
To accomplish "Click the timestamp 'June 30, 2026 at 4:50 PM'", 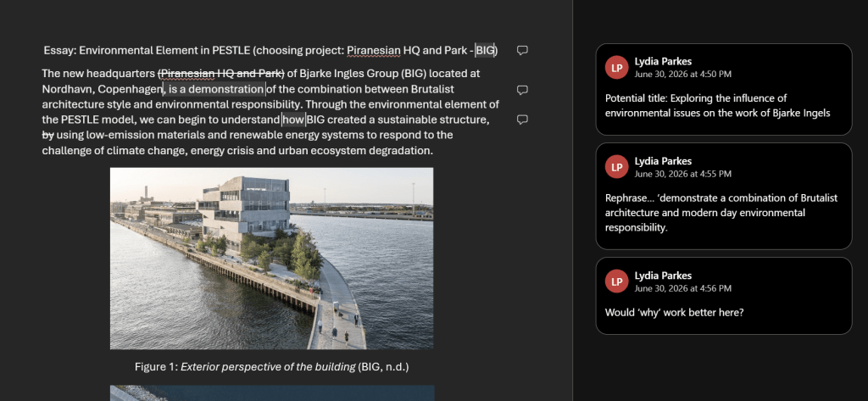I will tap(682, 75).
